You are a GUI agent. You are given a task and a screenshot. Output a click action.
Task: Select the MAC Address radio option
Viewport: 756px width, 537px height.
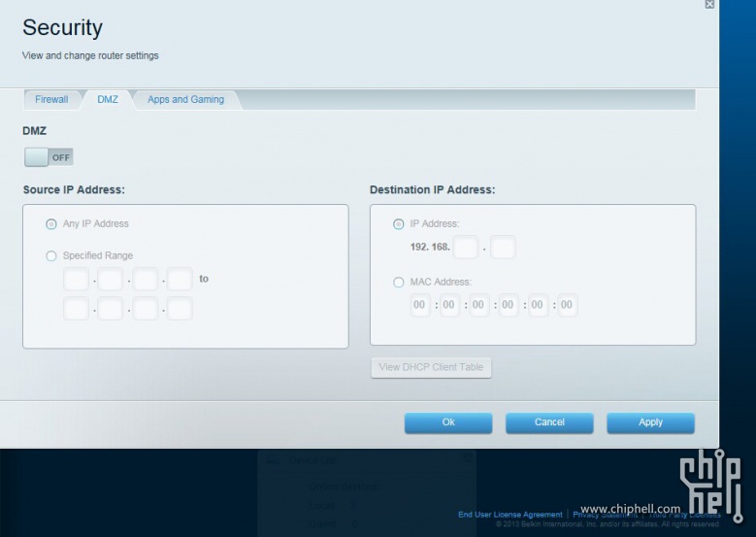[398, 282]
